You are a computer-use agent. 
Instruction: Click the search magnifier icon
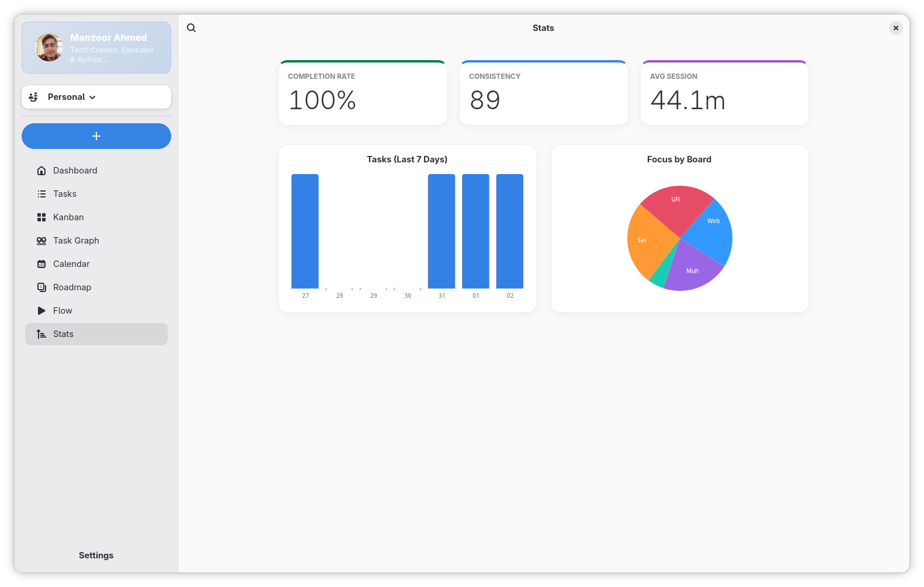(x=192, y=28)
